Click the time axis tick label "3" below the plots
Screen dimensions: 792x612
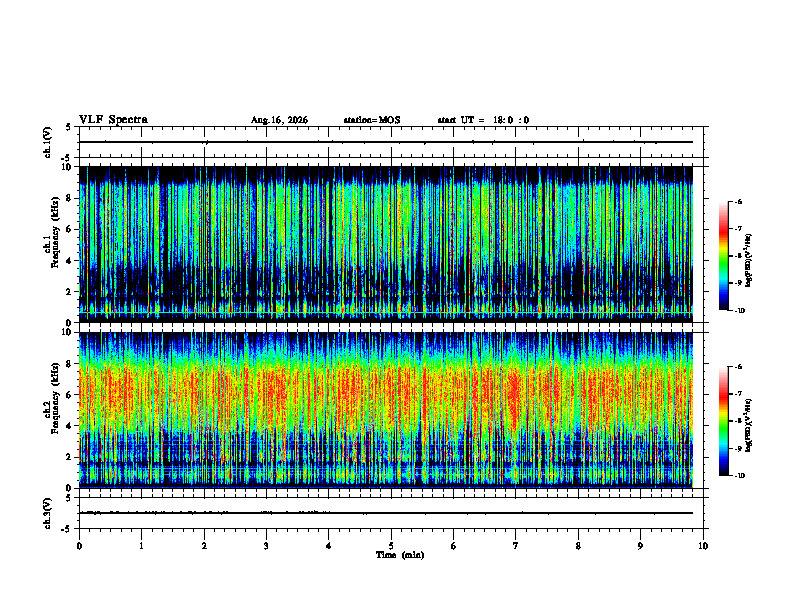(x=266, y=546)
